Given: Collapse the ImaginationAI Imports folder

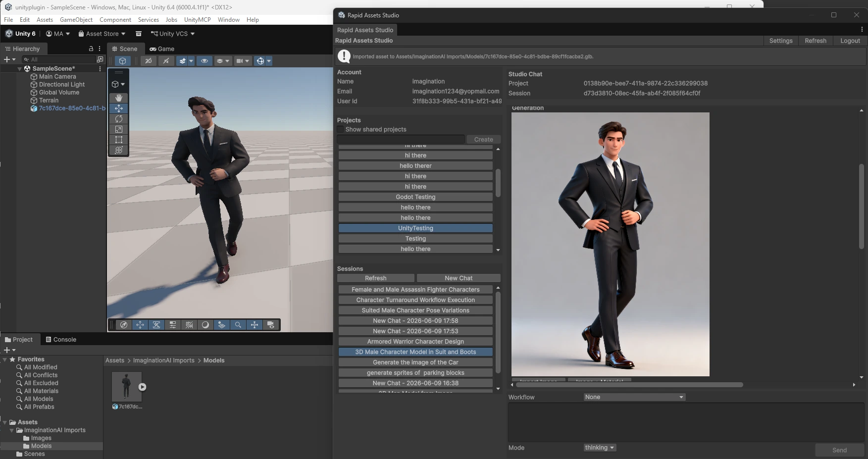Looking at the screenshot, I should point(12,430).
